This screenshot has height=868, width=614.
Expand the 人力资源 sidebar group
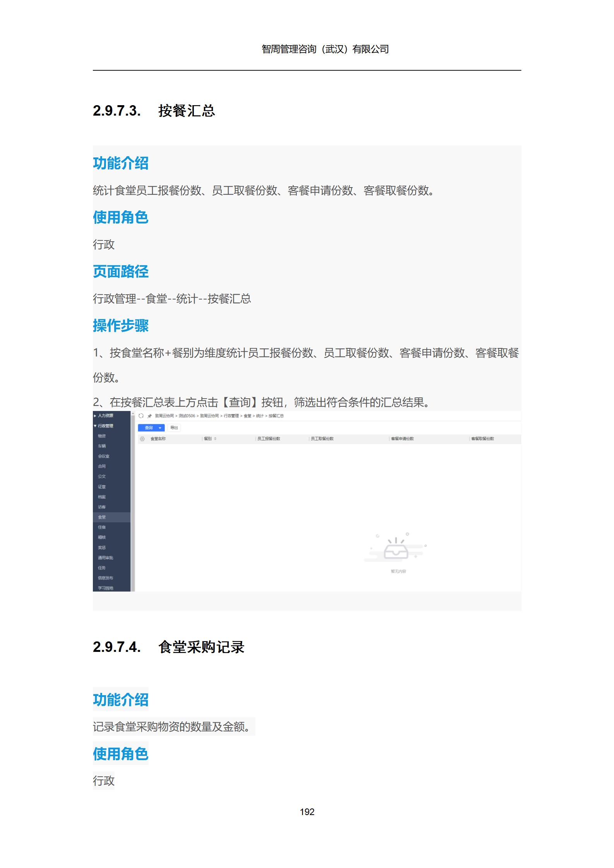coord(103,416)
